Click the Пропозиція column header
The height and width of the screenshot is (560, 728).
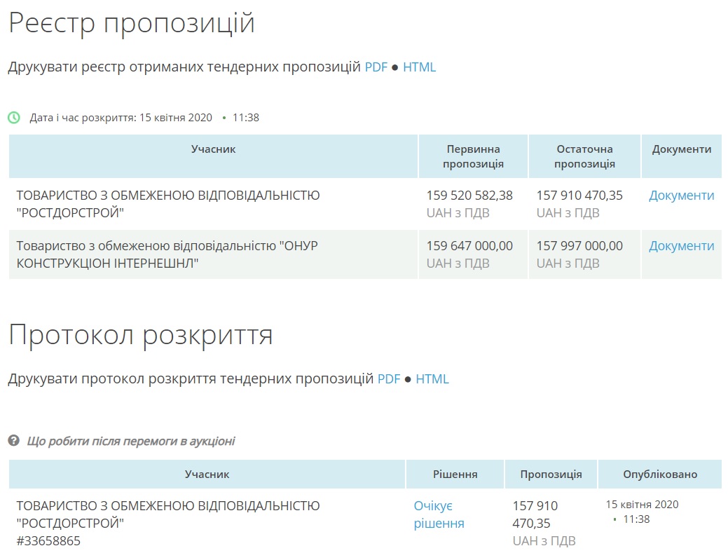pyautogui.click(x=551, y=474)
